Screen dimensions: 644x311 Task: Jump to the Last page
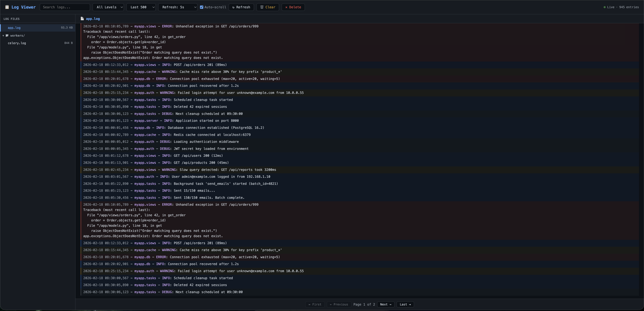[405, 304]
